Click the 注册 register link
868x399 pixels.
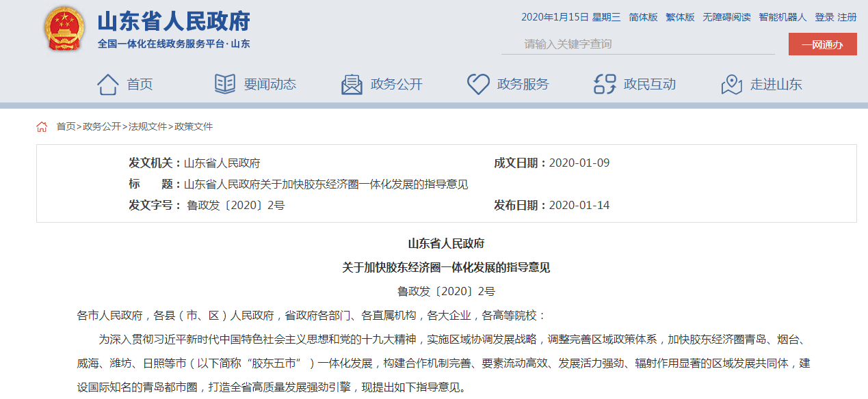coord(847,17)
